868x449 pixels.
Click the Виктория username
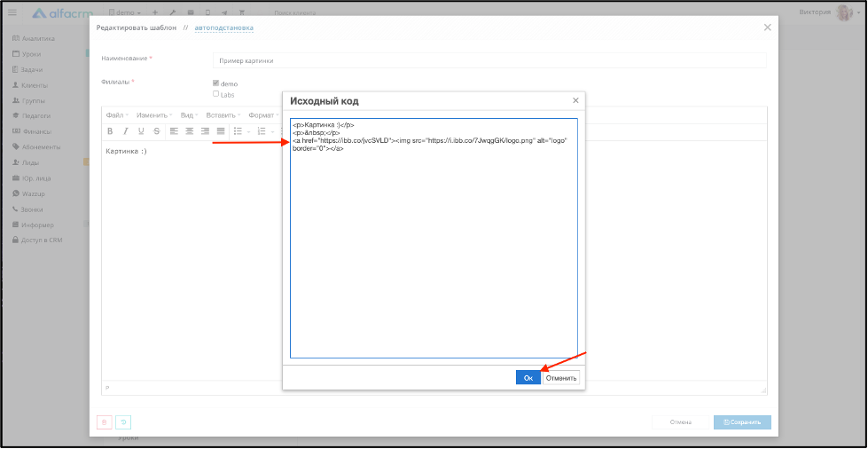click(x=816, y=12)
